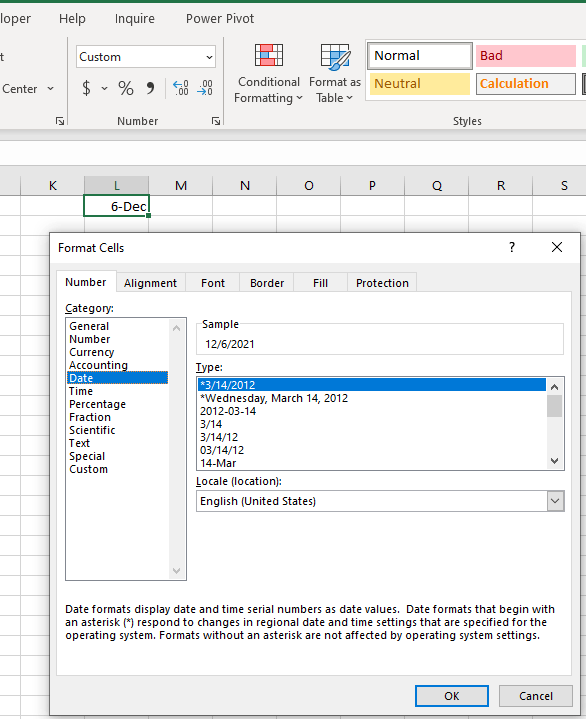The width and height of the screenshot is (586, 719).
Task: Open the Conditional Formatting menu
Action: [269, 73]
